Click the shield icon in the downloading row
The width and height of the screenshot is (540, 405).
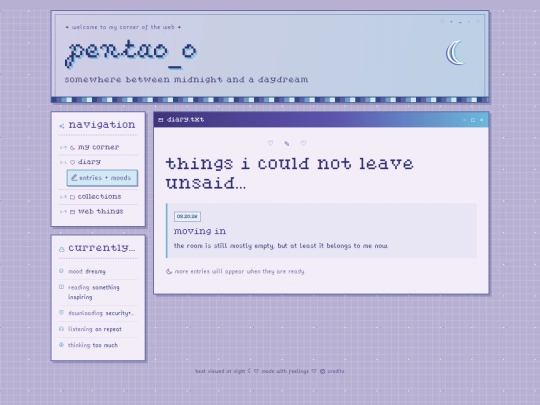click(61, 313)
